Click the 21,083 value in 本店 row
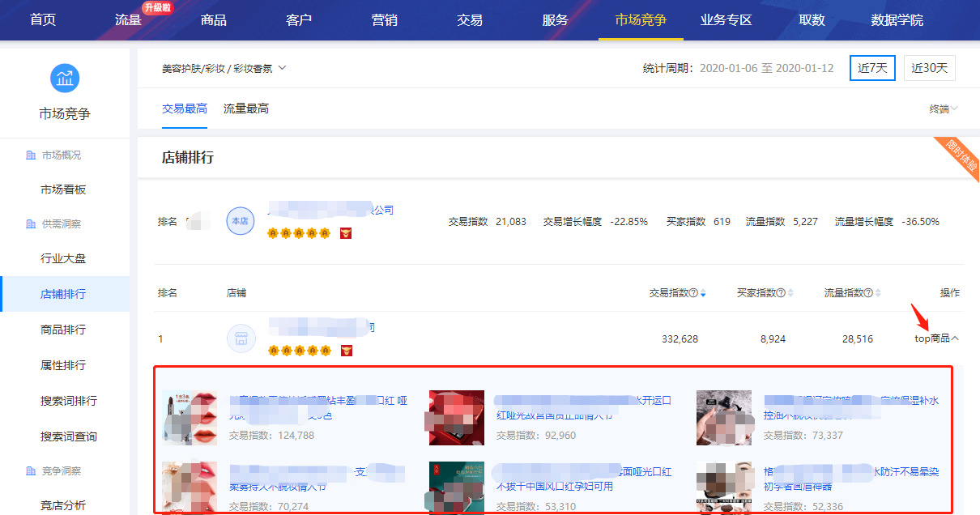Viewport: 980px width, 515px height. (510, 221)
